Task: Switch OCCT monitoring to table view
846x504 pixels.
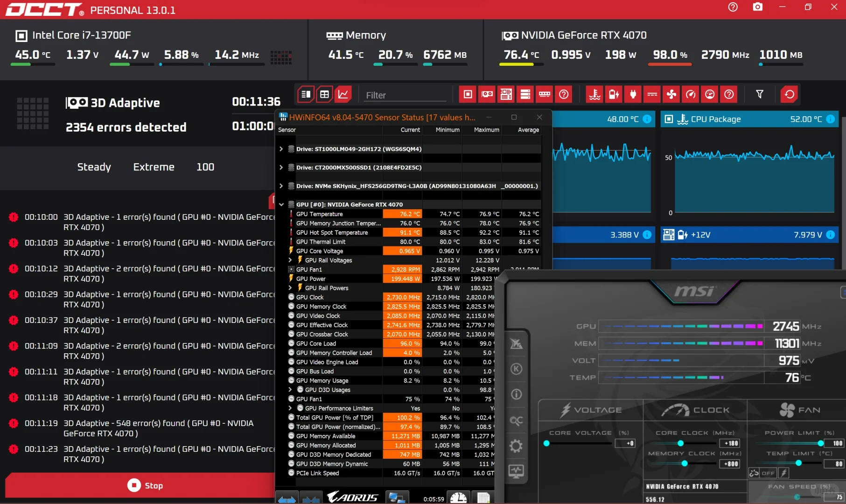Action: coord(324,95)
